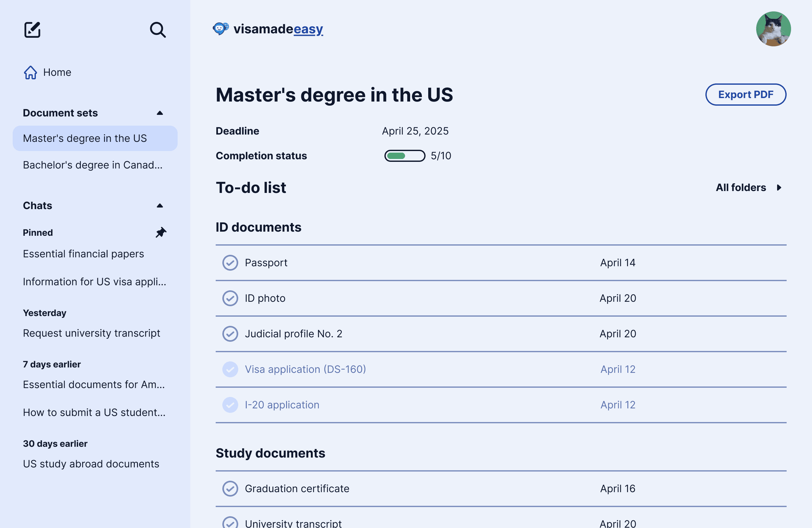The height and width of the screenshot is (528, 812).
Task: Click the Home house icon
Action: point(30,72)
